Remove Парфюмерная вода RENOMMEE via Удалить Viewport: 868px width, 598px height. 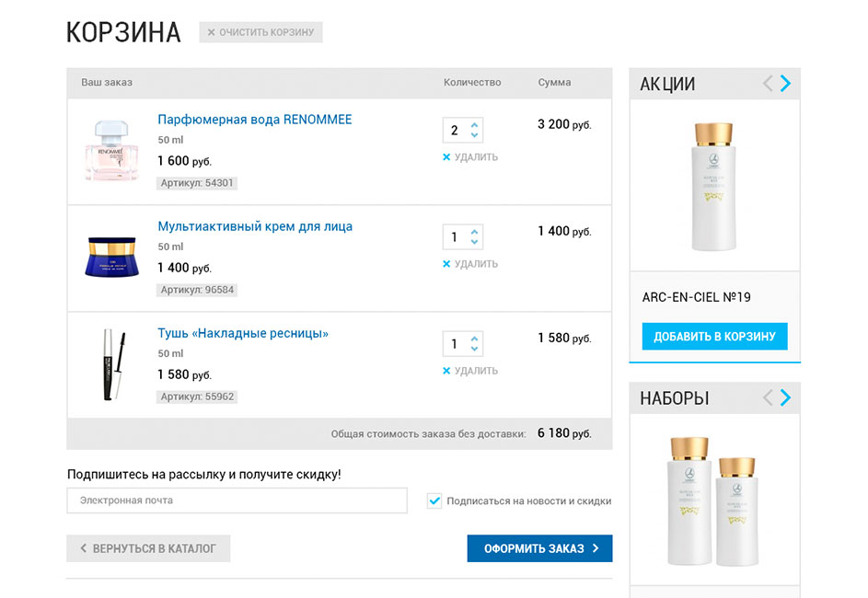pos(470,157)
